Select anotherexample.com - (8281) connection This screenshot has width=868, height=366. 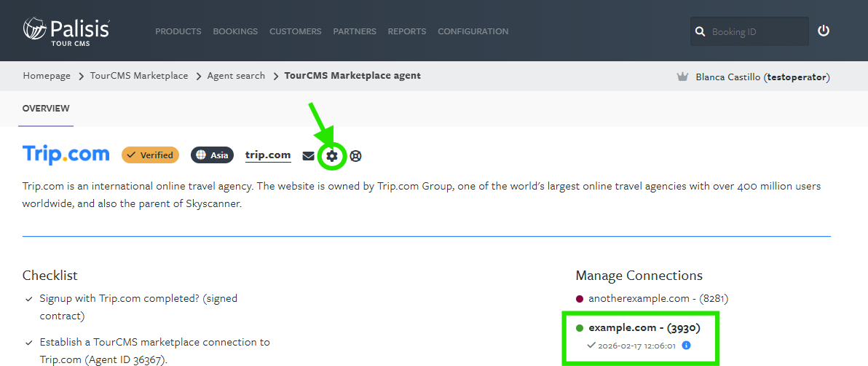(x=658, y=299)
